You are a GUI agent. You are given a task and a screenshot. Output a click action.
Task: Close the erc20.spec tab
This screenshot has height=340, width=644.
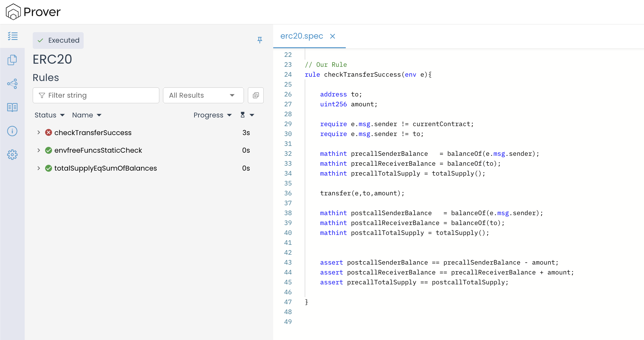(332, 36)
